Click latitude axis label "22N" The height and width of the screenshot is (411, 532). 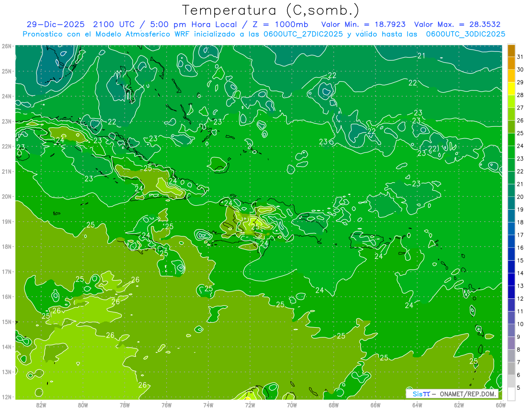[x=7, y=146]
